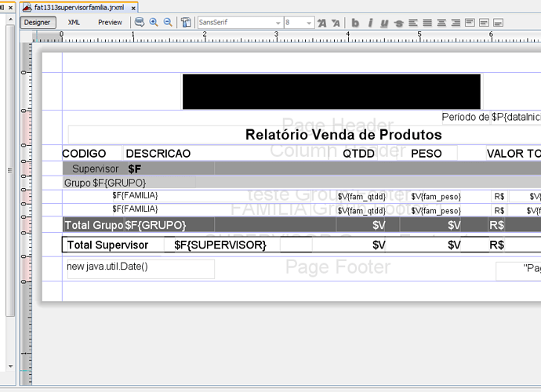The height and width of the screenshot is (392, 541).
Task: Align text to top
Action: pyautogui.click(x=470, y=23)
